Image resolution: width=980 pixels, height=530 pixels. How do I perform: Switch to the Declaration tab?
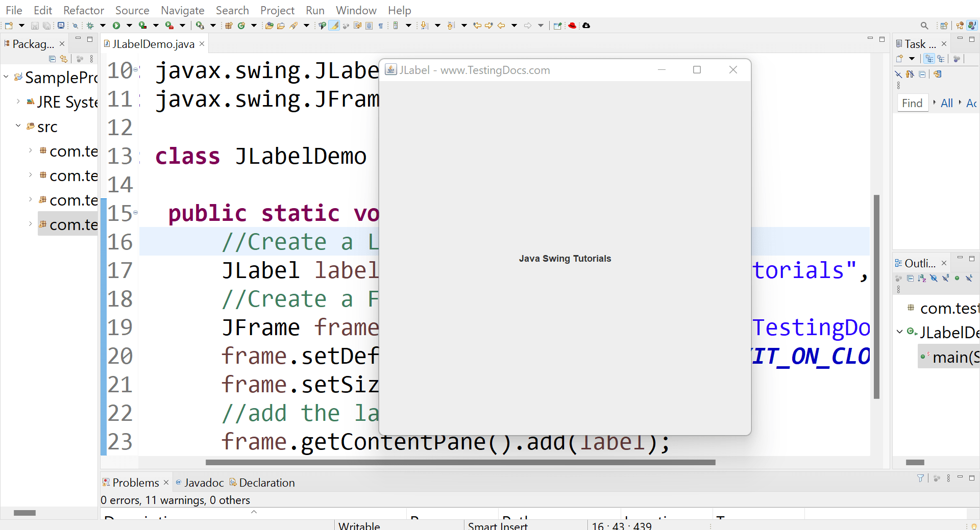click(x=262, y=483)
